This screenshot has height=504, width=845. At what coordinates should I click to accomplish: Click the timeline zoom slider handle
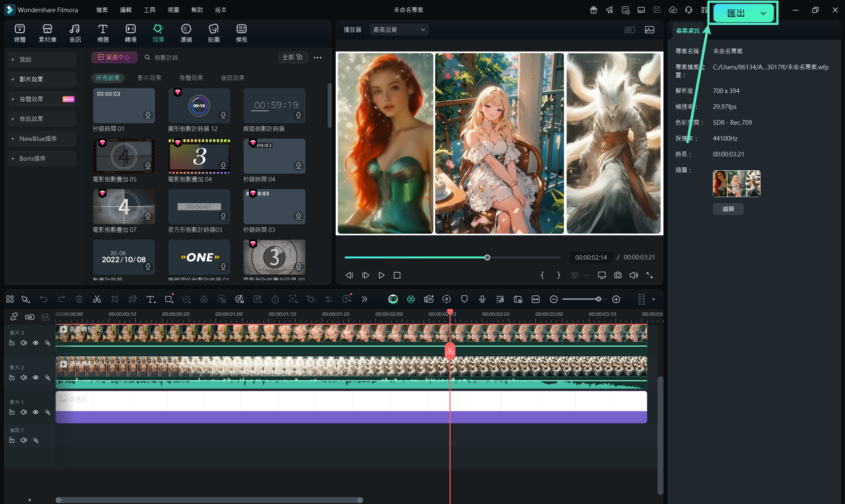click(598, 299)
